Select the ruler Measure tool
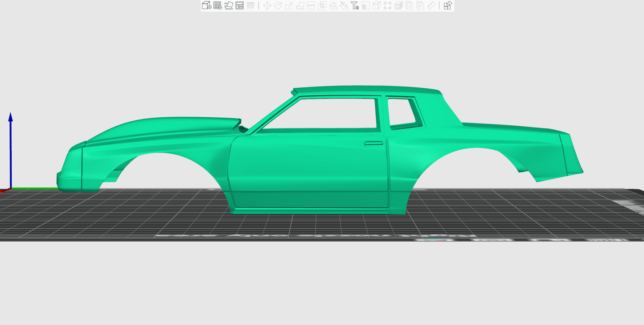The height and width of the screenshot is (325, 644). tap(431, 5)
